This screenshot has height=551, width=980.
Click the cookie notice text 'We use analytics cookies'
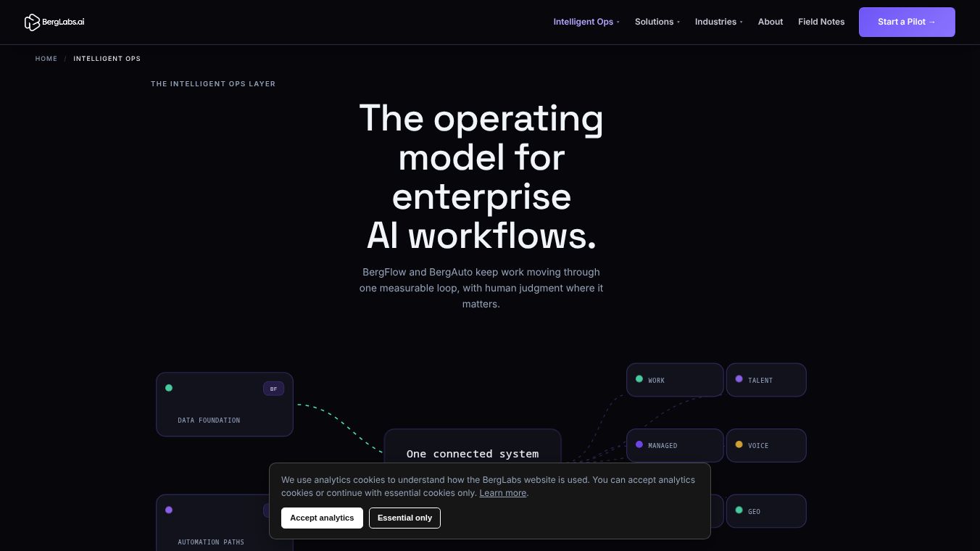pos(488,486)
